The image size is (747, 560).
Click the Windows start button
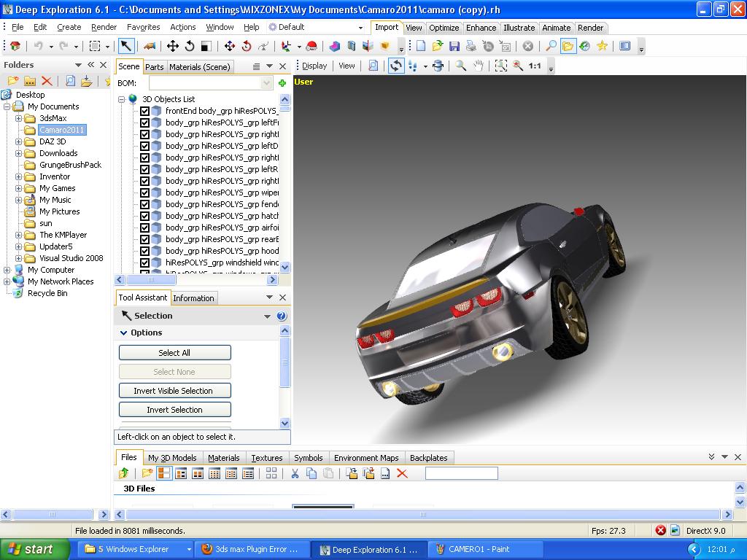coord(34,549)
